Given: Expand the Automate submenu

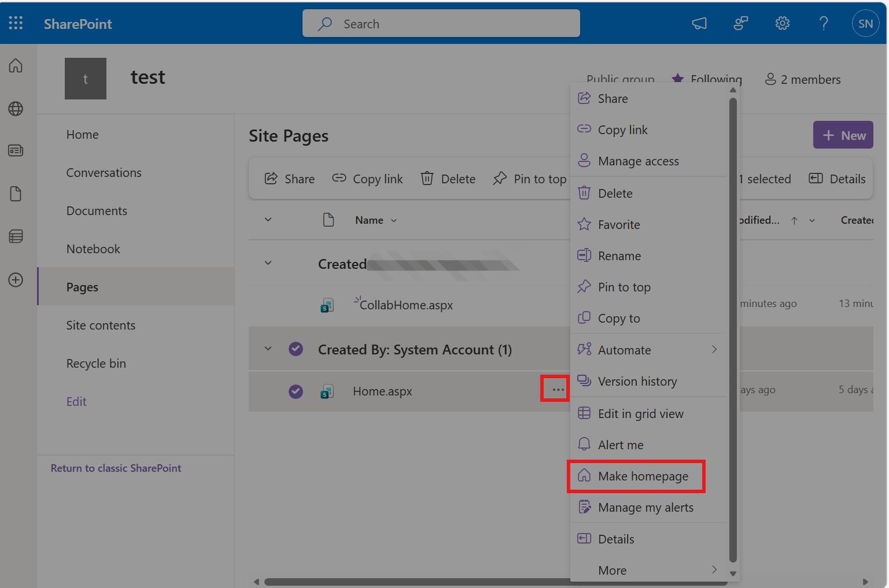Looking at the screenshot, I should (x=648, y=350).
